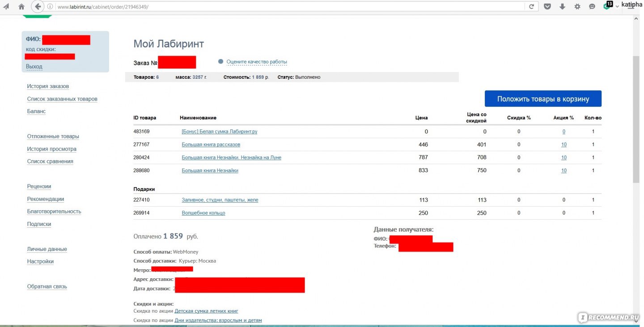Open Большая книга Незнайки link
644x327 pixels.
point(210,170)
